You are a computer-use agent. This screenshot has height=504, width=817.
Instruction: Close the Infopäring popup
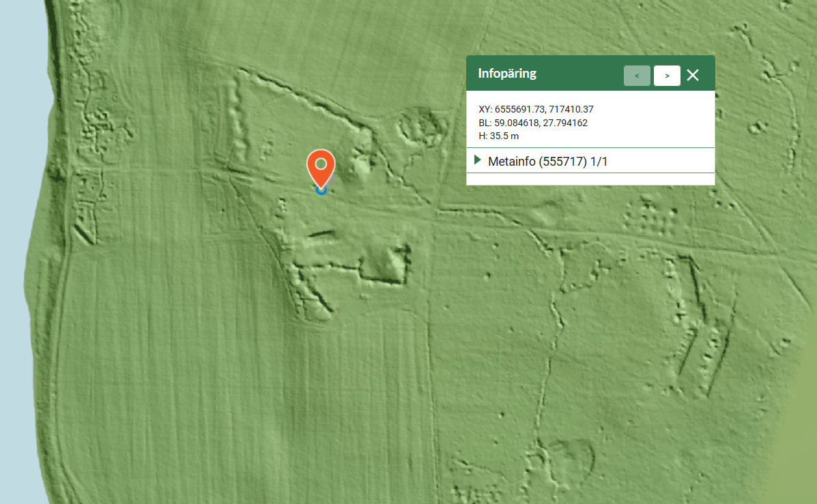(693, 76)
